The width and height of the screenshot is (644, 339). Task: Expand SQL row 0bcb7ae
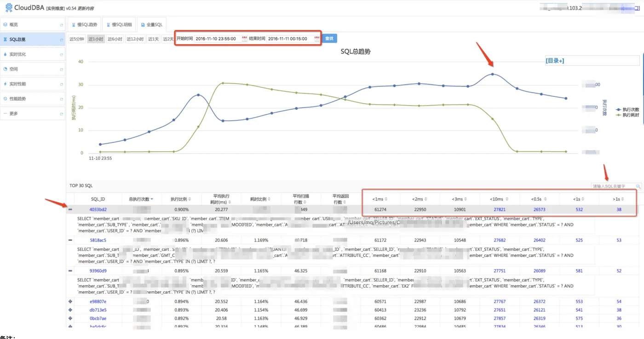pos(70,318)
